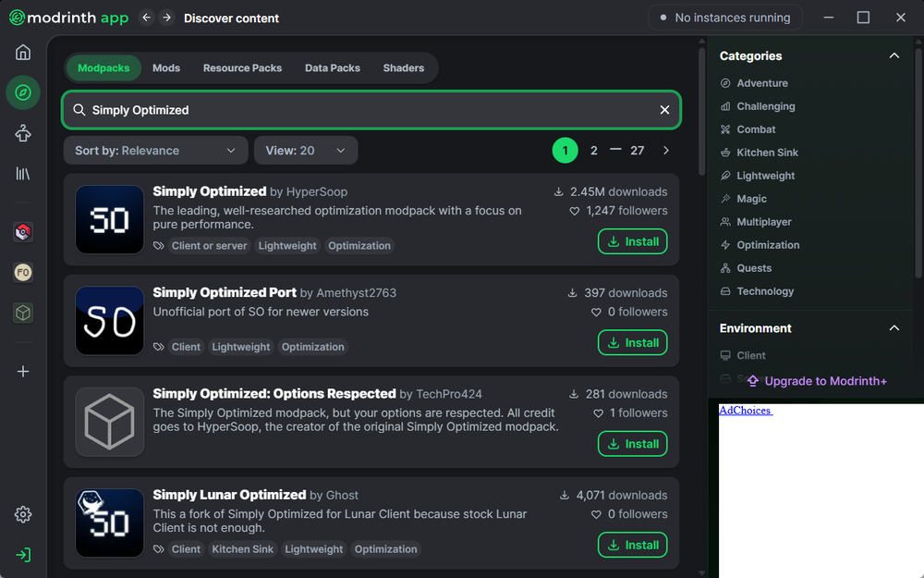Install the Simply Optimized modpack
The height and width of the screenshot is (578, 924).
[632, 241]
